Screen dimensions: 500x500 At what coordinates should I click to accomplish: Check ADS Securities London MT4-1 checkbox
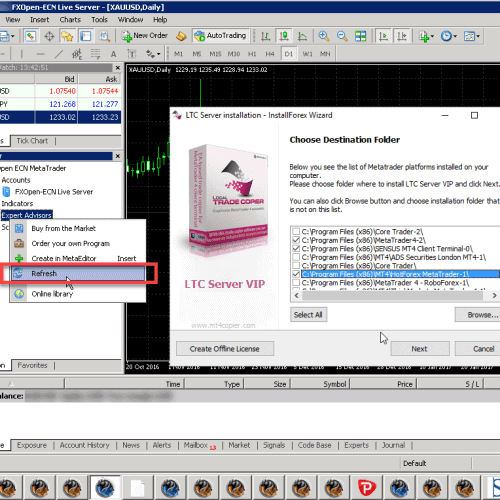296,257
